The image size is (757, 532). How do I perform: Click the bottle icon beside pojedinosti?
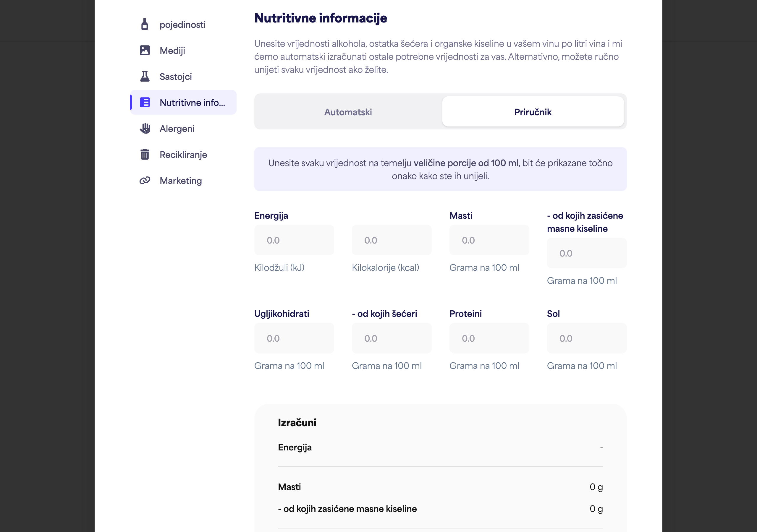[x=144, y=25]
